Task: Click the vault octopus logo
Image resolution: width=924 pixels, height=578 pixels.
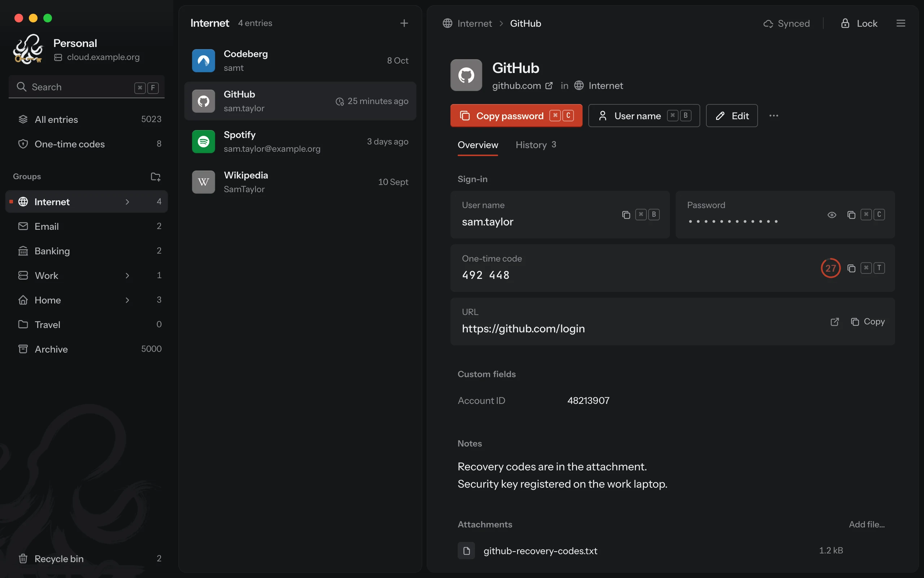Action: click(28, 49)
